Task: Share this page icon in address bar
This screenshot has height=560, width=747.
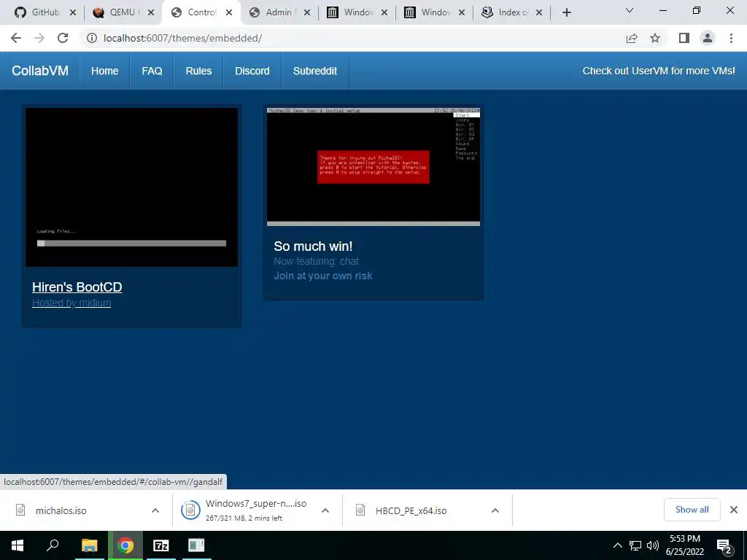Action: click(632, 38)
